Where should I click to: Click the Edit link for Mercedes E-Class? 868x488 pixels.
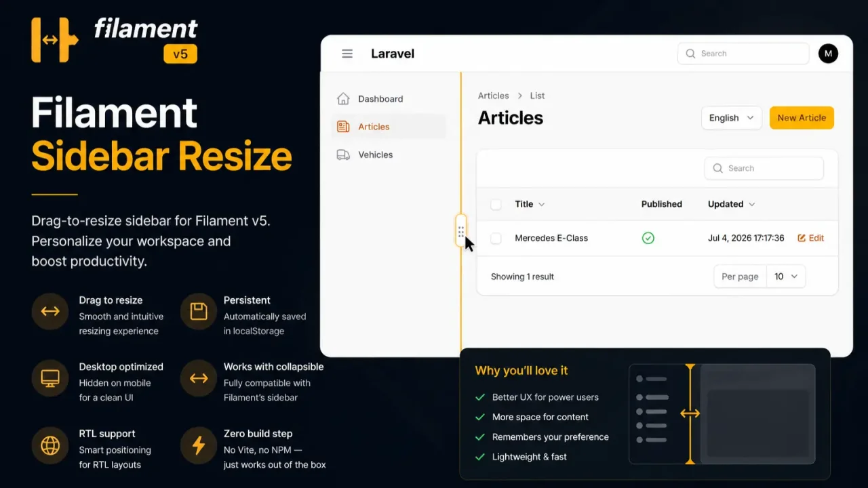pos(811,238)
